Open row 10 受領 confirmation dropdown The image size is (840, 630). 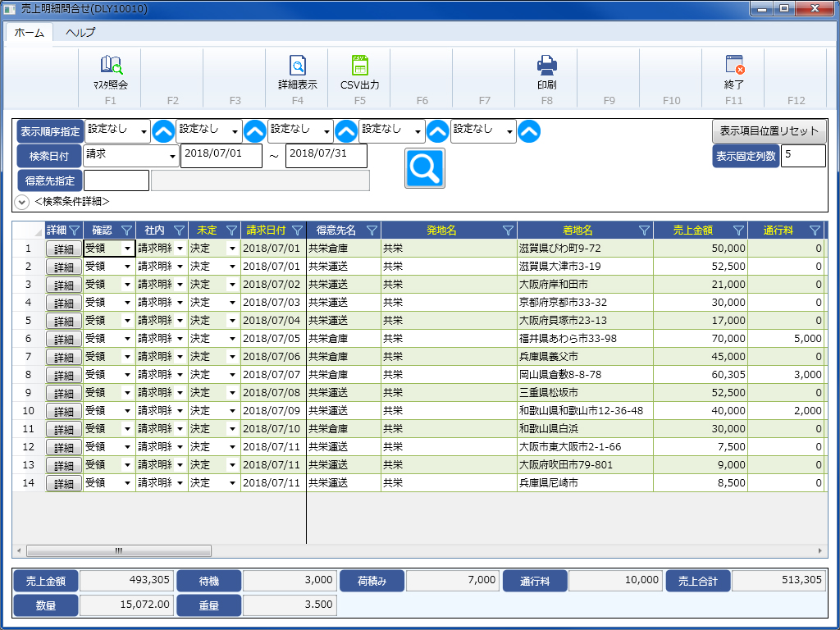[127, 411]
